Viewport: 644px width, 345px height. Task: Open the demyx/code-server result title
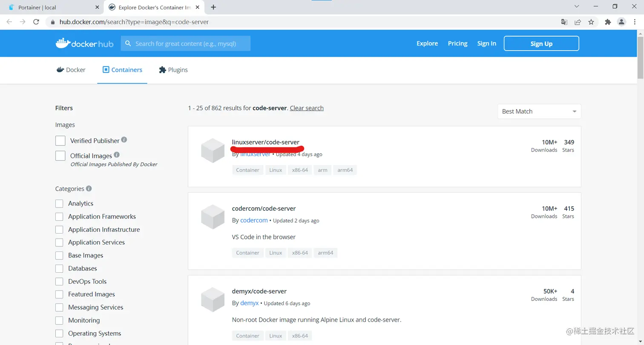(x=259, y=291)
